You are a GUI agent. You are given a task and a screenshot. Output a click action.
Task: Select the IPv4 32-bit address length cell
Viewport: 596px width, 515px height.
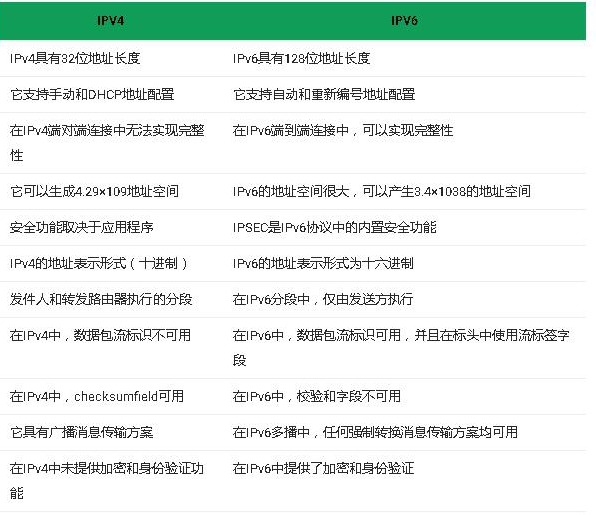point(75,59)
